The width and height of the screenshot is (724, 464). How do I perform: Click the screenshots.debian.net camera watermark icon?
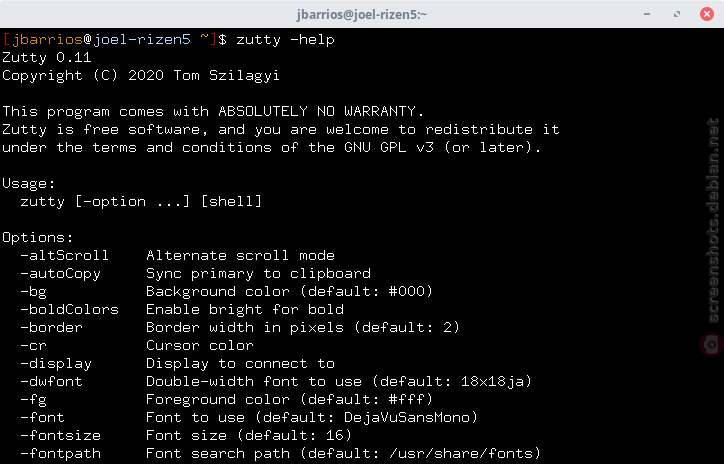click(712, 344)
